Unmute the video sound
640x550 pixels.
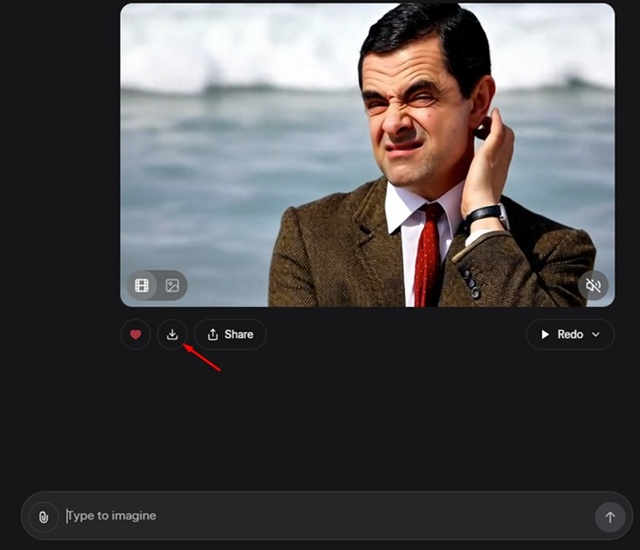coord(593,285)
